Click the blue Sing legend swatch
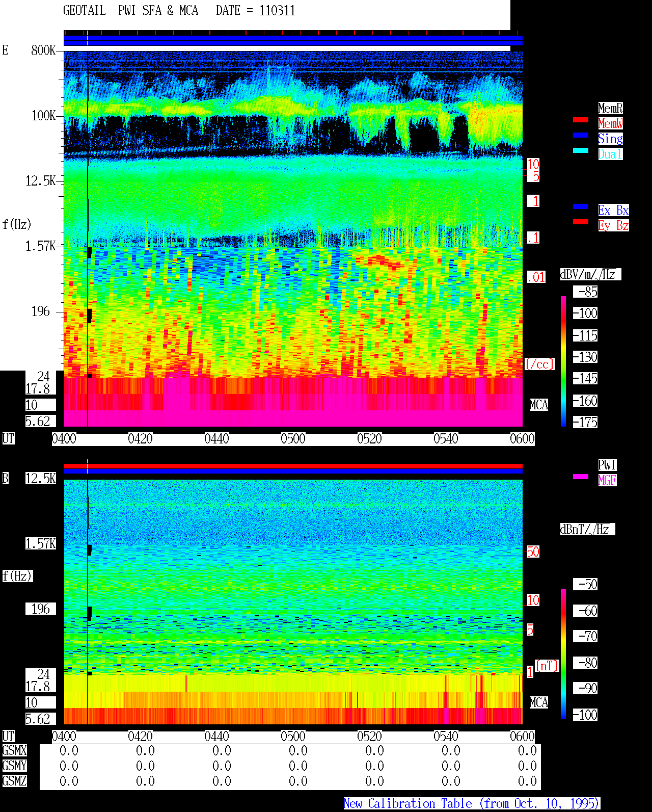Image resolution: width=652 pixels, height=812 pixels. point(581,135)
